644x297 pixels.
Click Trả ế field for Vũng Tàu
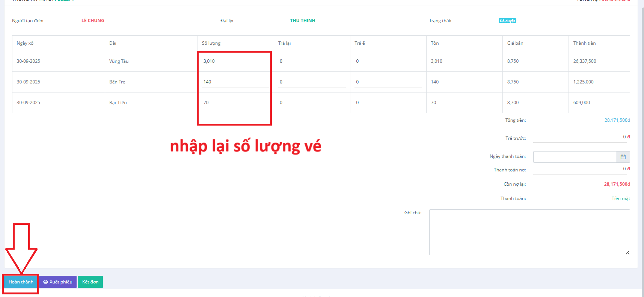pyautogui.click(x=388, y=61)
